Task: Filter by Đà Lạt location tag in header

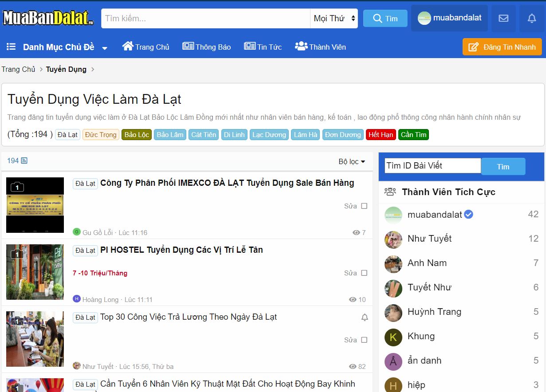Action: (x=67, y=135)
